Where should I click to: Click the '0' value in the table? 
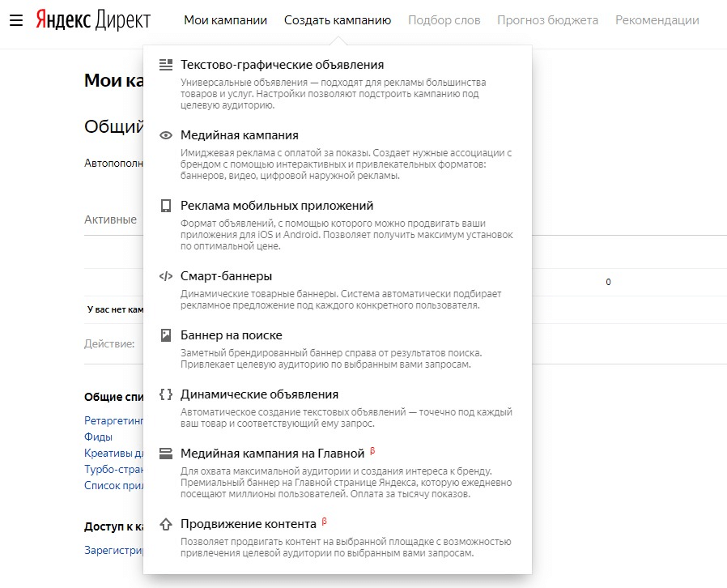click(x=608, y=282)
